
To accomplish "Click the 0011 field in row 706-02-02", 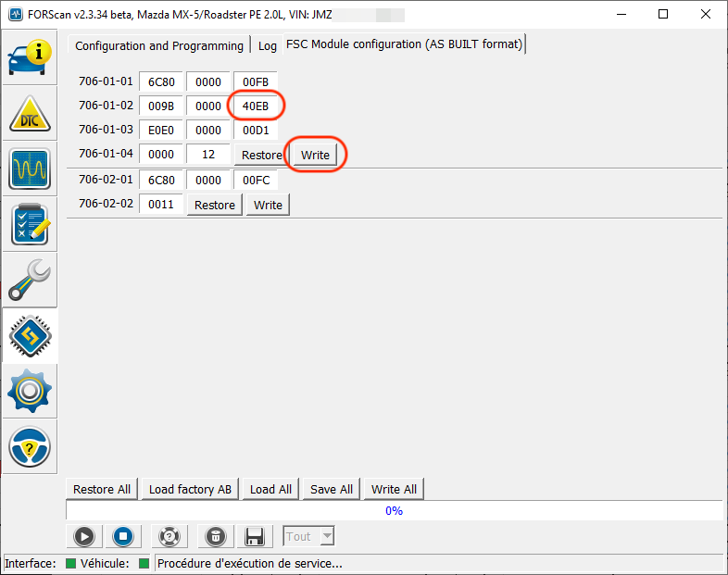I will (161, 205).
